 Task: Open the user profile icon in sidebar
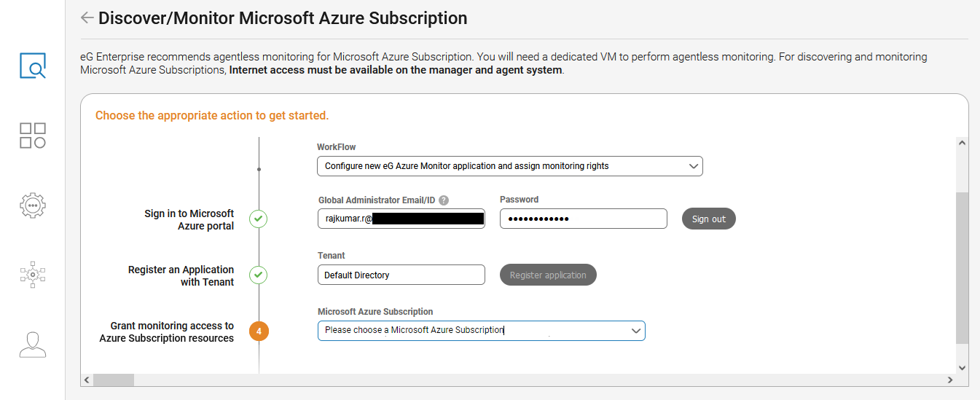[33, 345]
